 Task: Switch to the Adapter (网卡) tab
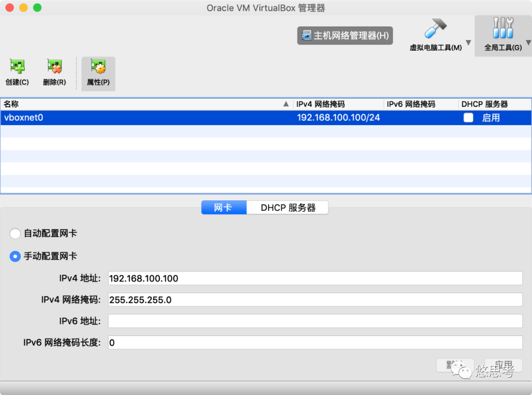pyautogui.click(x=224, y=207)
